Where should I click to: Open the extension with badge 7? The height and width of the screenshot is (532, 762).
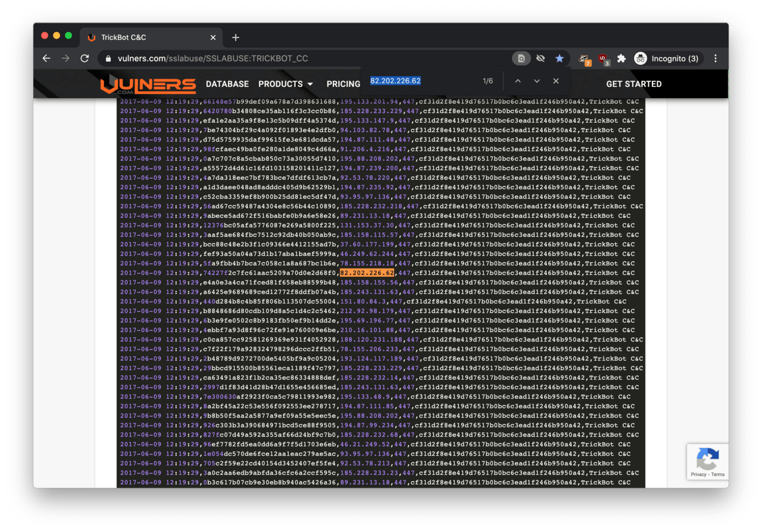tap(585, 58)
